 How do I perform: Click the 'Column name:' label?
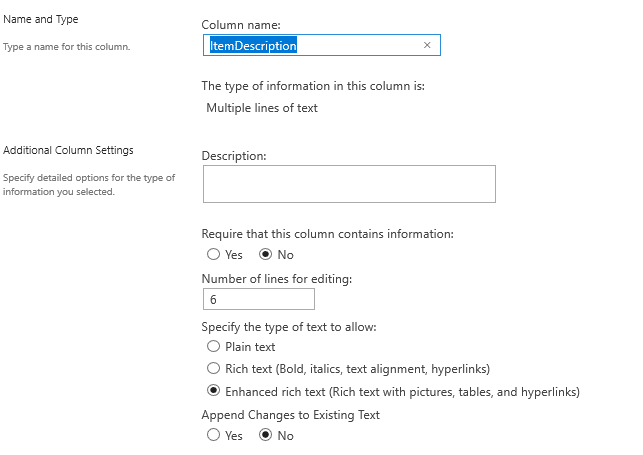241,25
